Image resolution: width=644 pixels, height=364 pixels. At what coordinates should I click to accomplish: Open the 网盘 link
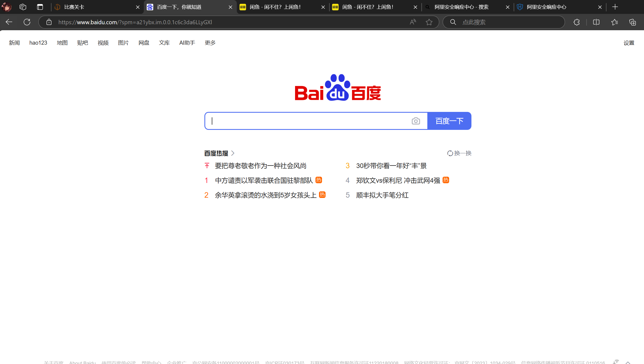click(x=144, y=43)
